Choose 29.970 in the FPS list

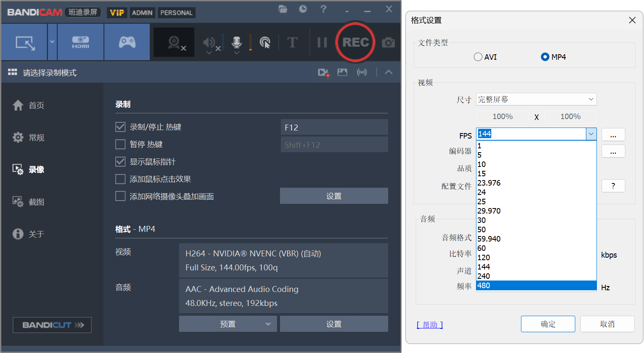click(536, 211)
